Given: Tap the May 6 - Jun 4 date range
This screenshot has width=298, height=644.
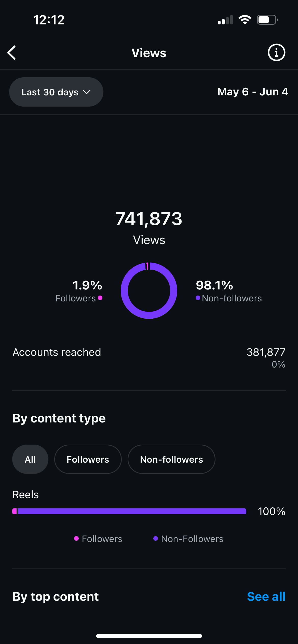Looking at the screenshot, I should [253, 92].
